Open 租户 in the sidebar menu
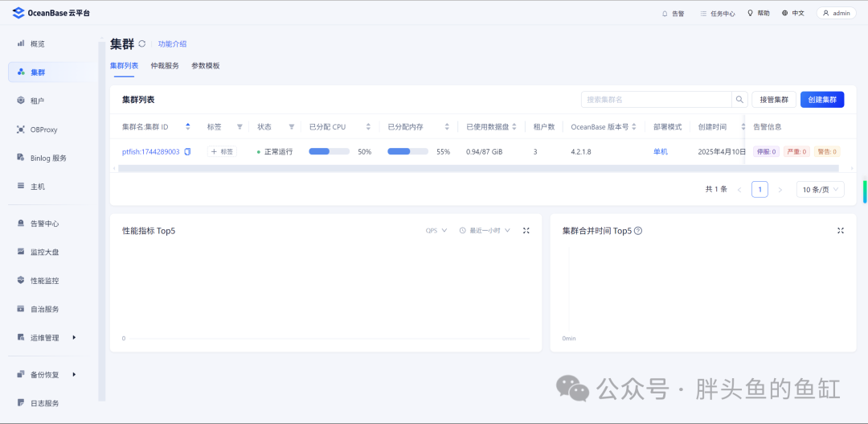868x424 pixels. (x=38, y=101)
